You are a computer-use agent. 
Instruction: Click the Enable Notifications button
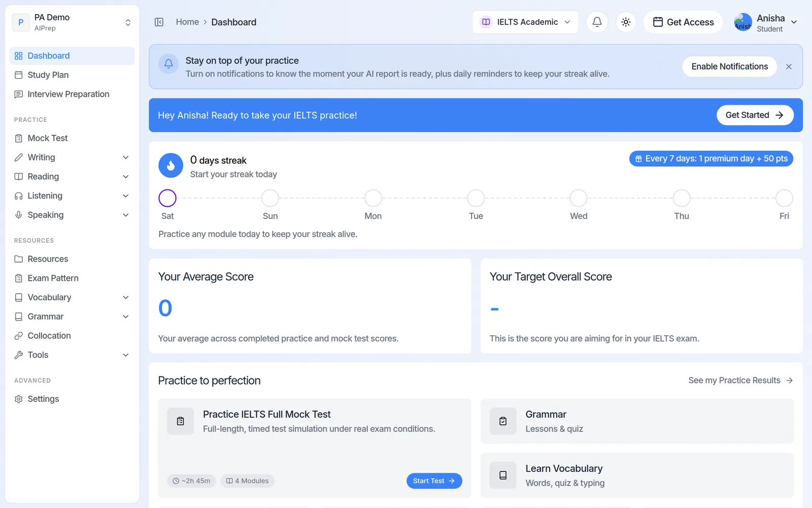729,67
